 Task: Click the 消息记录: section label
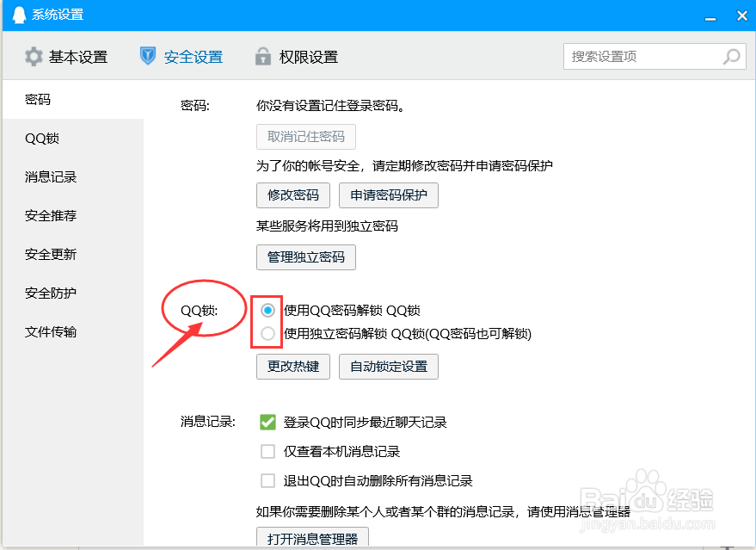(208, 422)
